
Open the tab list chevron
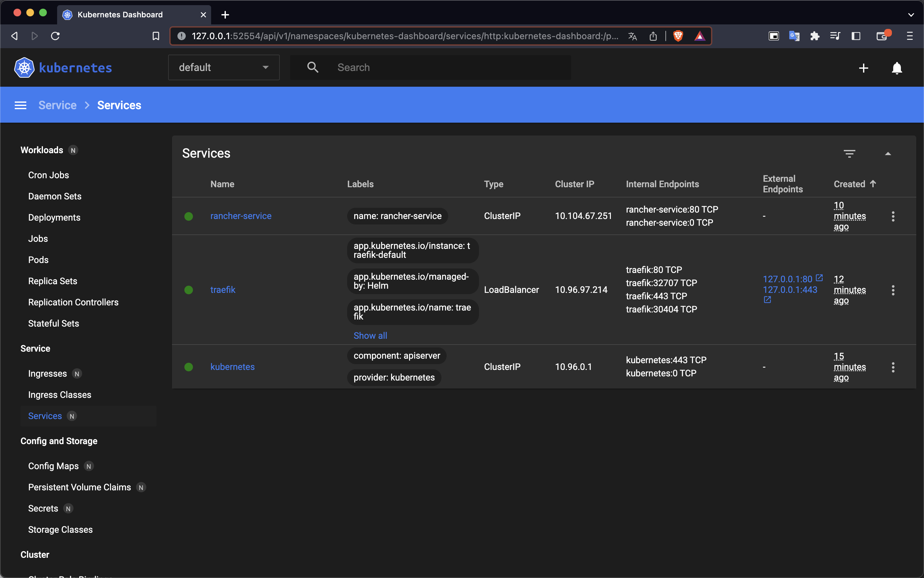(911, 15)
